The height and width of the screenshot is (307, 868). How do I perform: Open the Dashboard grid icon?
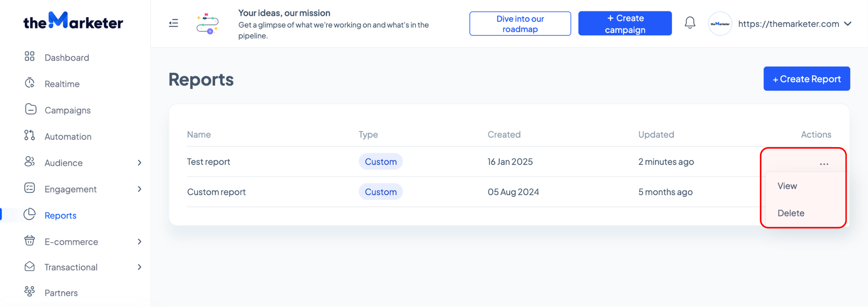29,57
